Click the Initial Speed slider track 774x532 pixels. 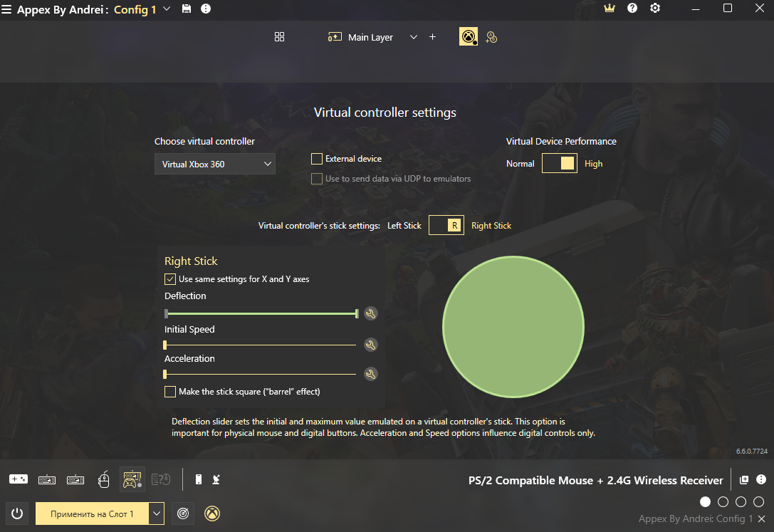261,345
